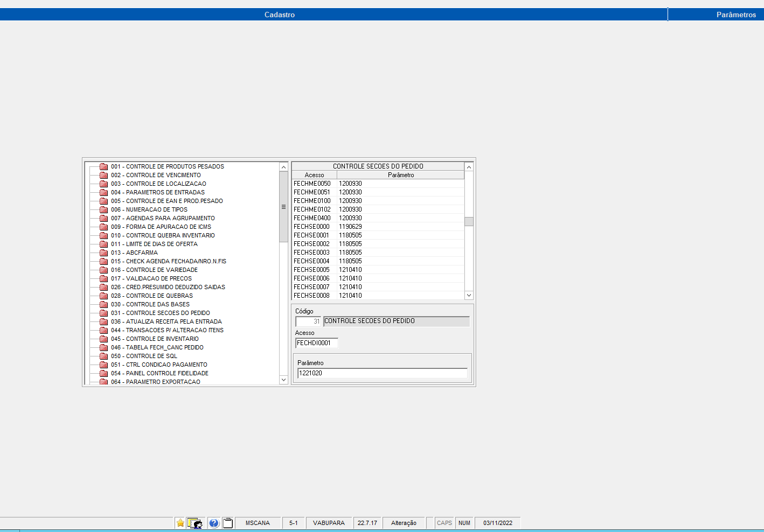This screenshot has width=764, height=532.
Task: Select table row FECHSE0005
Action: pyautogui.click(x=378, y=270)
